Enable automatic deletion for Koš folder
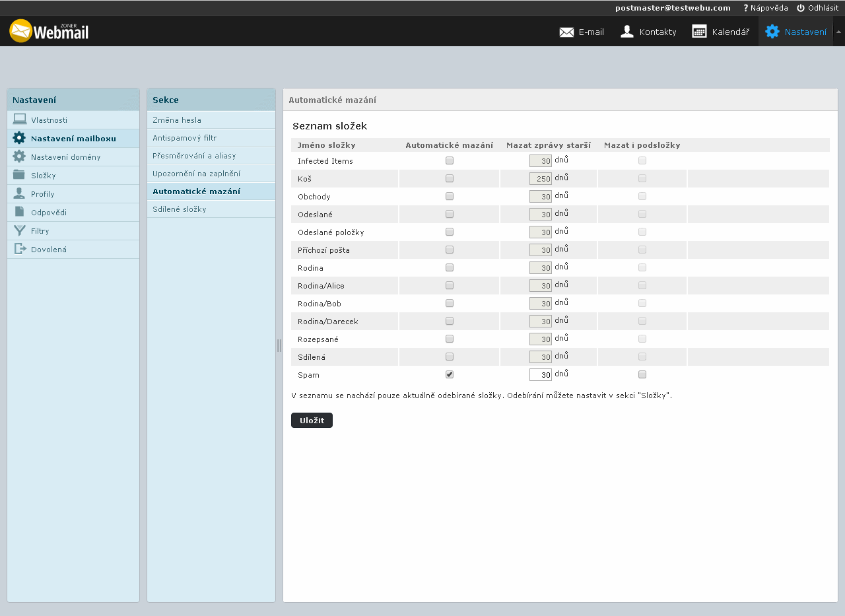The image size is (845, 616). coord(450,178)
